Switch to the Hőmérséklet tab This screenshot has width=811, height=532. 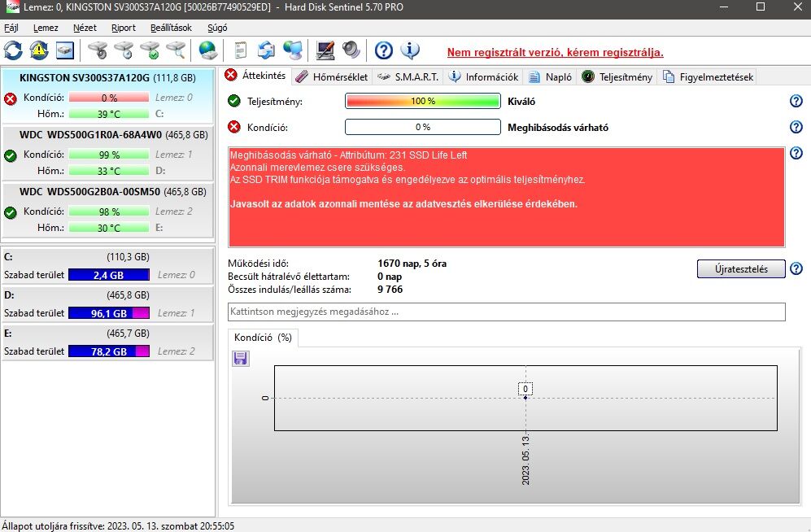[x=332, y=77]
